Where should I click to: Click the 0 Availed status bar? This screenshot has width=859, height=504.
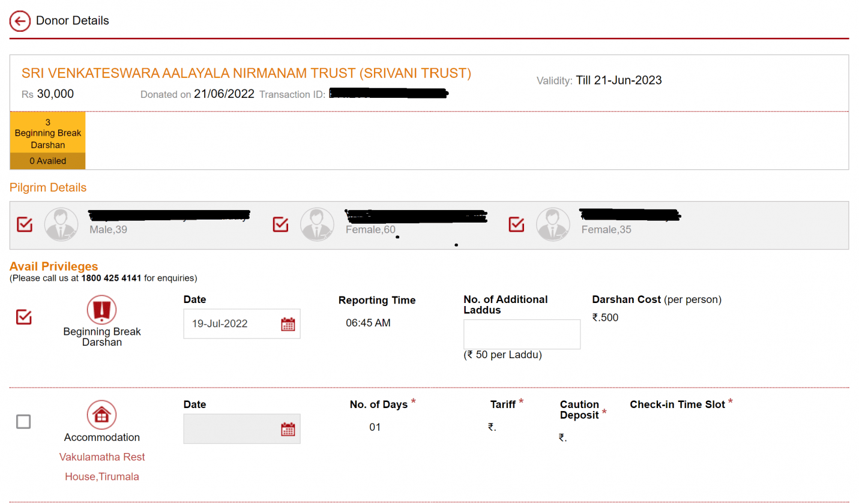(47, 161)
